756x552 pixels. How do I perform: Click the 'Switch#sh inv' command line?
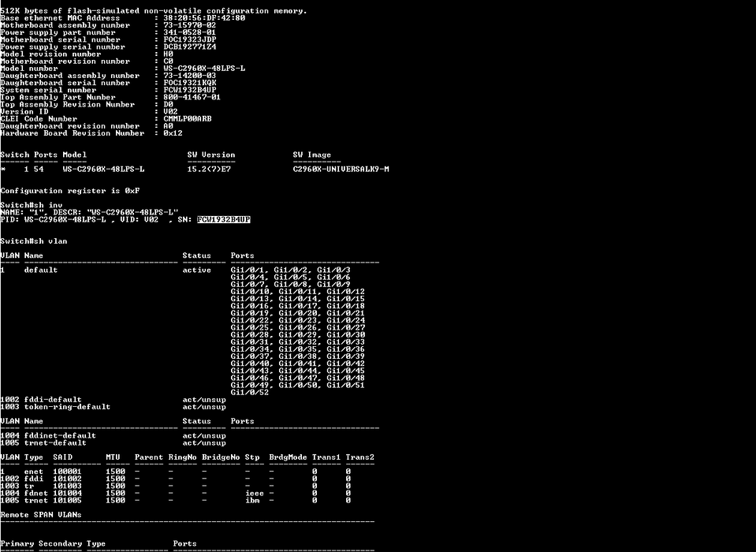(32, 205)
